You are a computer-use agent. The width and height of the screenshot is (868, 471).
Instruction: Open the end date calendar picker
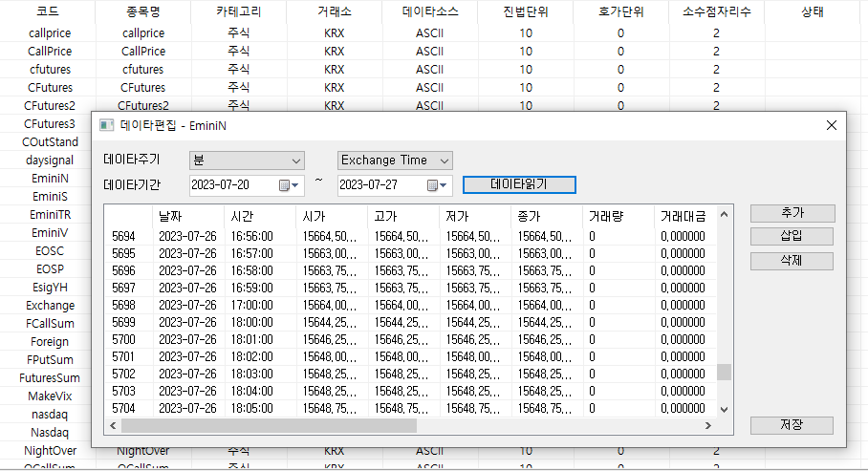(438, 185)
